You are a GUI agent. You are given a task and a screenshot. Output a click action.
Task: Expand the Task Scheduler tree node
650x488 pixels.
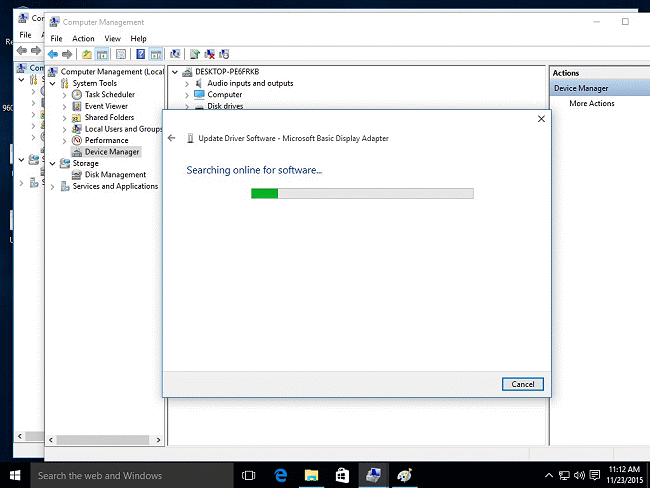tap(65, 95)
